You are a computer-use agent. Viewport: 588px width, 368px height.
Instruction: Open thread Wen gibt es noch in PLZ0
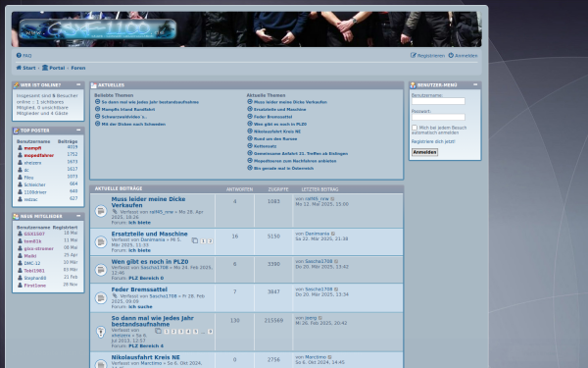tap(150, 262)
